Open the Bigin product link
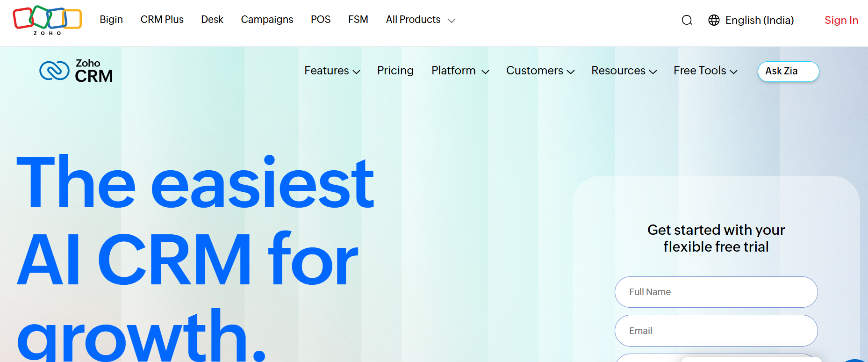 pyautogui.click(x=111, y=20)
